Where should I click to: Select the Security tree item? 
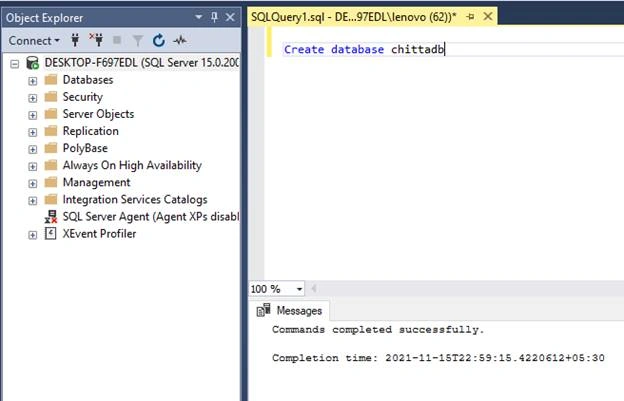(83, 97)
